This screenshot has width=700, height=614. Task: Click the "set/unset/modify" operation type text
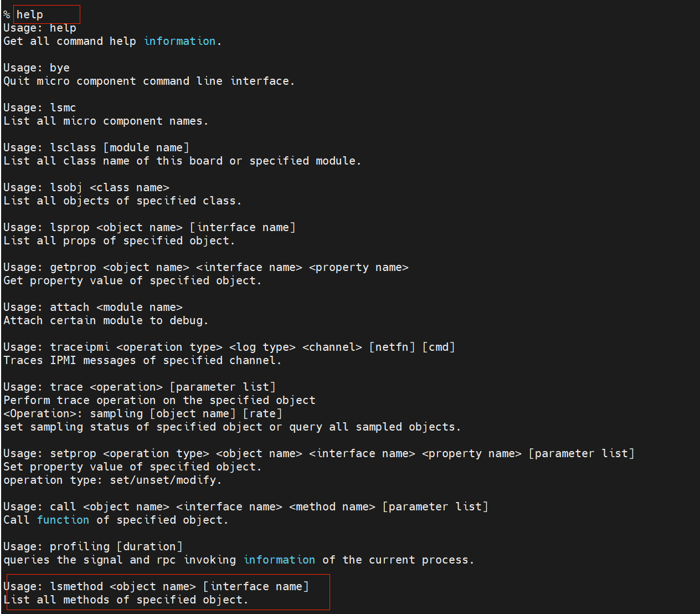click(x=163, y=480)
